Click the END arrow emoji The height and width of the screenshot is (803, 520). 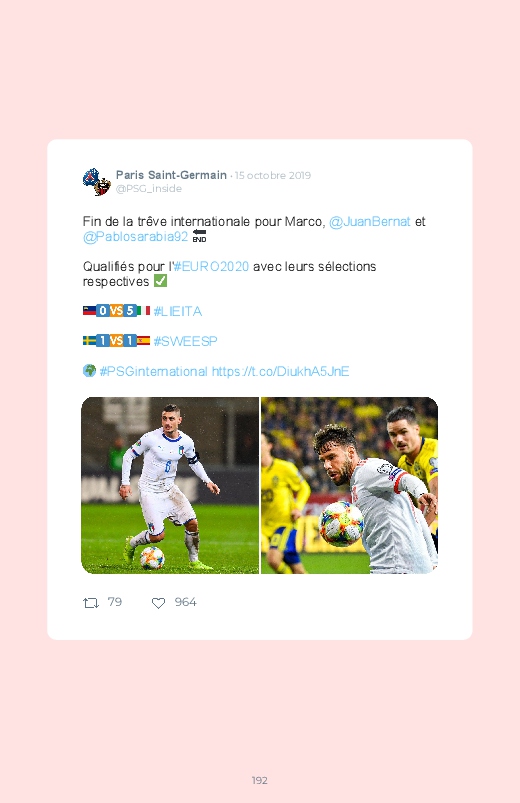[x=199, y=236]
